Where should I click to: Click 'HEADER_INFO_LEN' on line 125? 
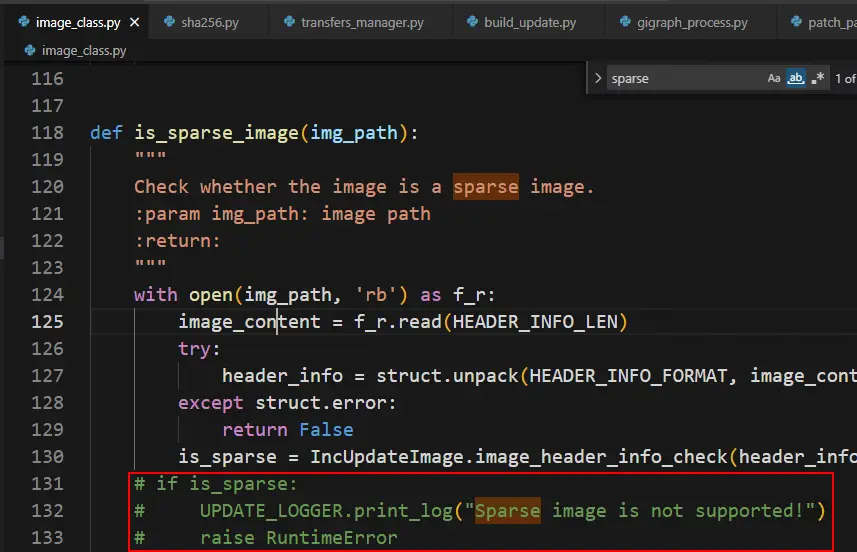tap(535, 322)
